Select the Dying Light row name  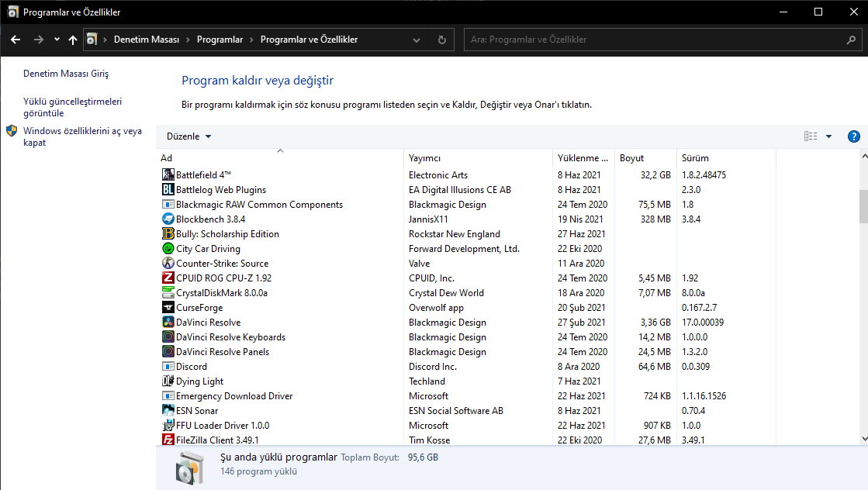(200, 381)
